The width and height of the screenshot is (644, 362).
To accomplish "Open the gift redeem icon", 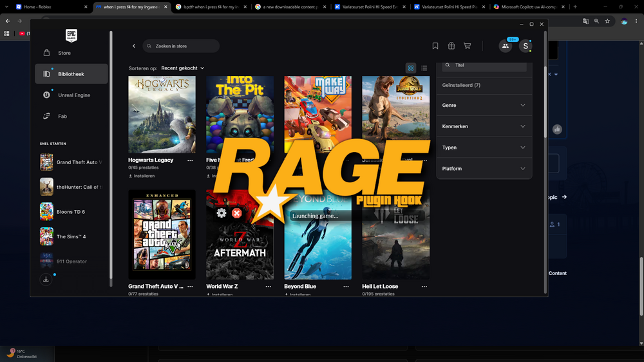I will 451,46.
